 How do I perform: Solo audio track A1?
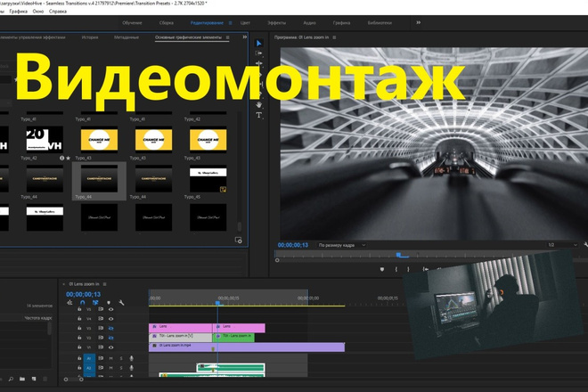pyautogui.click(x=121, y=358)
